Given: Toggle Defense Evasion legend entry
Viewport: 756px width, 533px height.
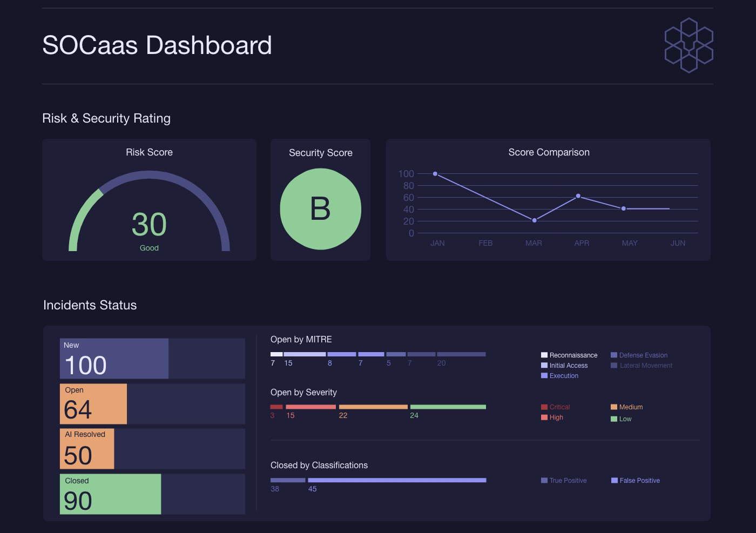Looking at the screenshot, I should point(639,355).
